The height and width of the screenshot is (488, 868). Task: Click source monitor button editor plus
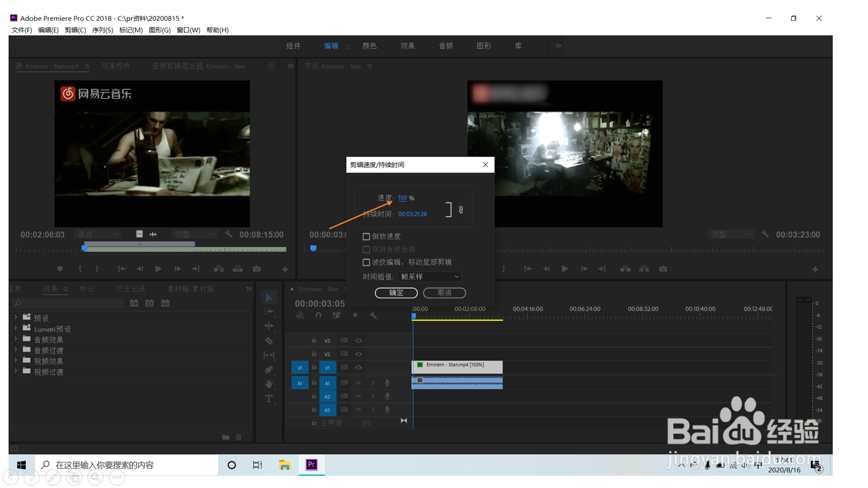(285, 269)
